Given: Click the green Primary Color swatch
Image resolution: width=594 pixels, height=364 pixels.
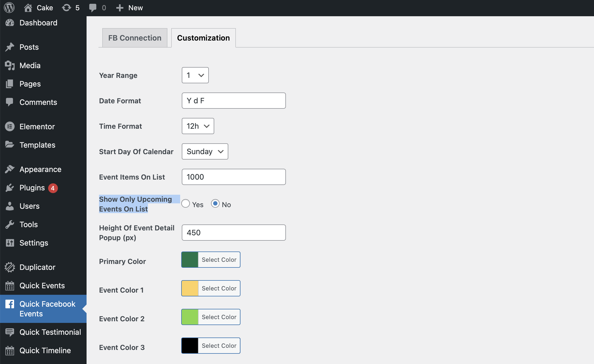Looking at the screenshot, I should click(x=190, y=260).
